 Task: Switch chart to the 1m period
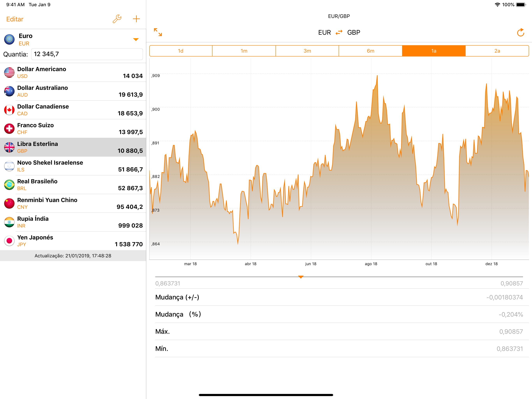[244, 51]
